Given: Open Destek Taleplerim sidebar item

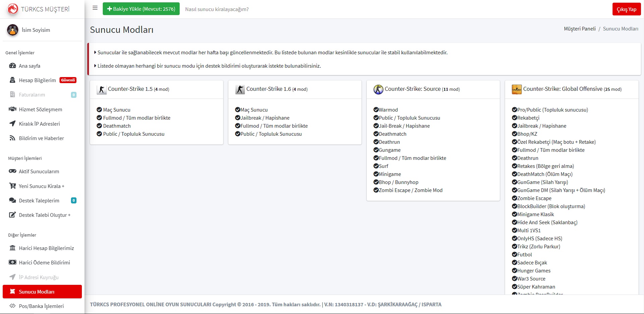Looking at the screenshot, I should pos(39,200).
